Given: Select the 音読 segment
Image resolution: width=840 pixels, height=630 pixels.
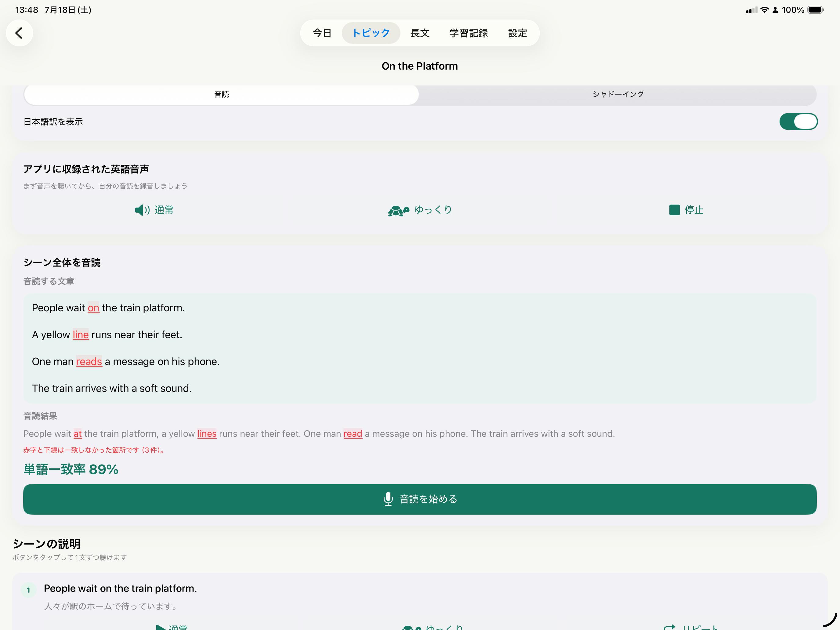Looking at the screenshot, I should click(x=221, y=94).
